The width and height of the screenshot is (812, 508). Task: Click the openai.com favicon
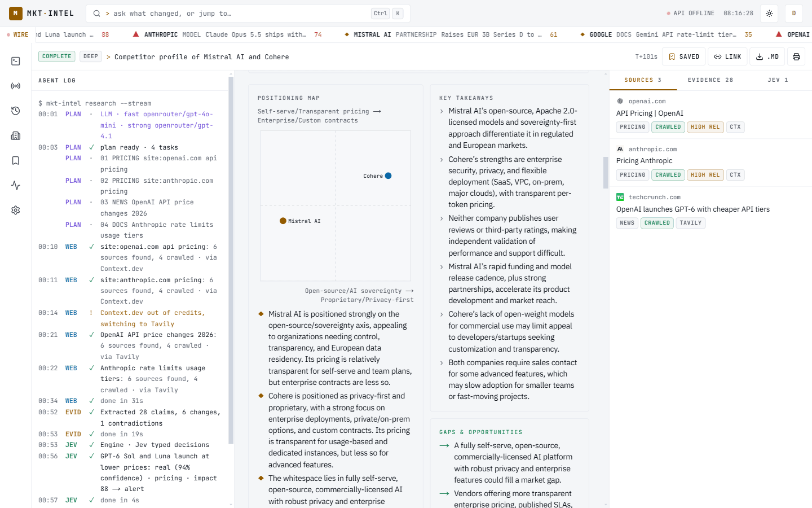coord(620,101)
